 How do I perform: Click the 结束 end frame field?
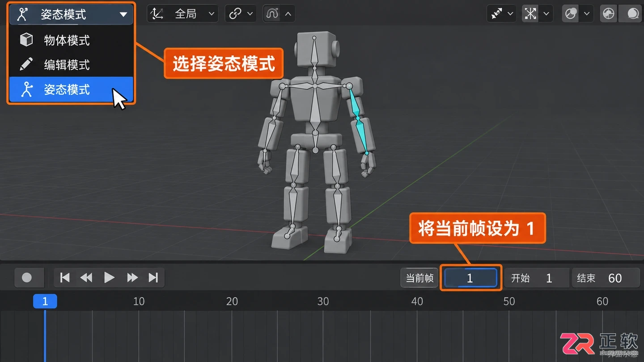[606, 278]
